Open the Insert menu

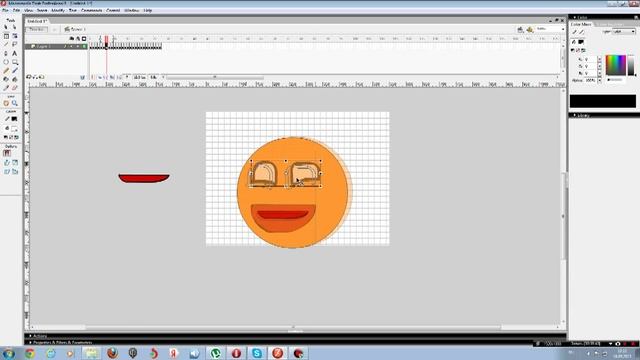(42, 10)
